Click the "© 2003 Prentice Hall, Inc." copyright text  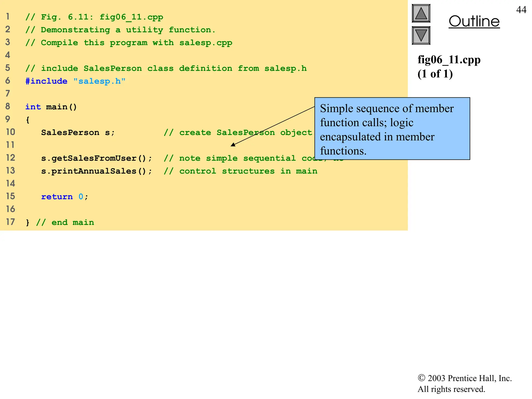click(465, 378)
